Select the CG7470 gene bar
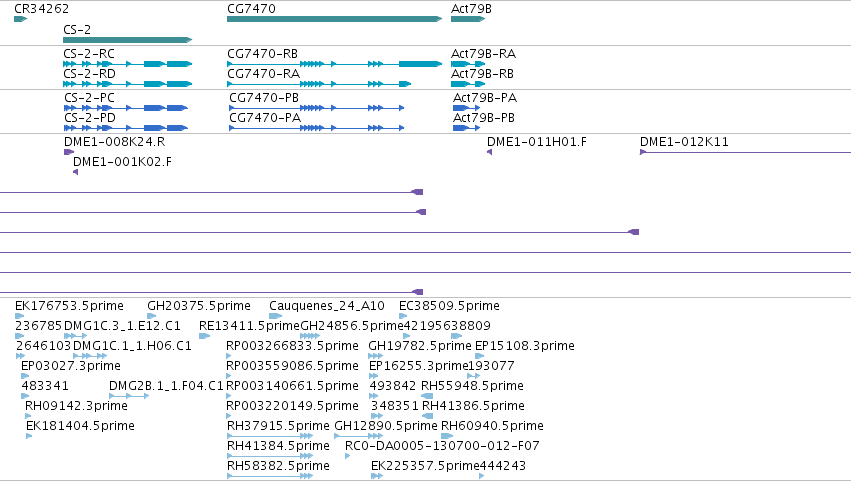 click(334, 19)
